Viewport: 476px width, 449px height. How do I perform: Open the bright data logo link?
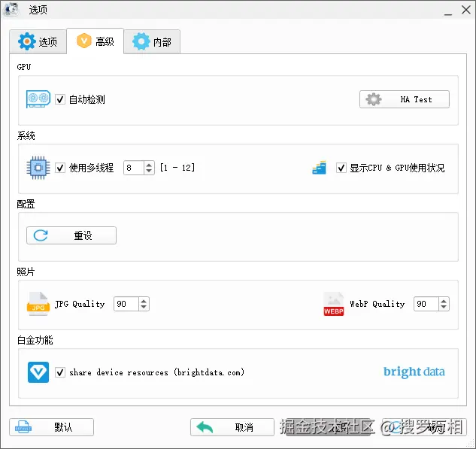click(x=414, y=372)
